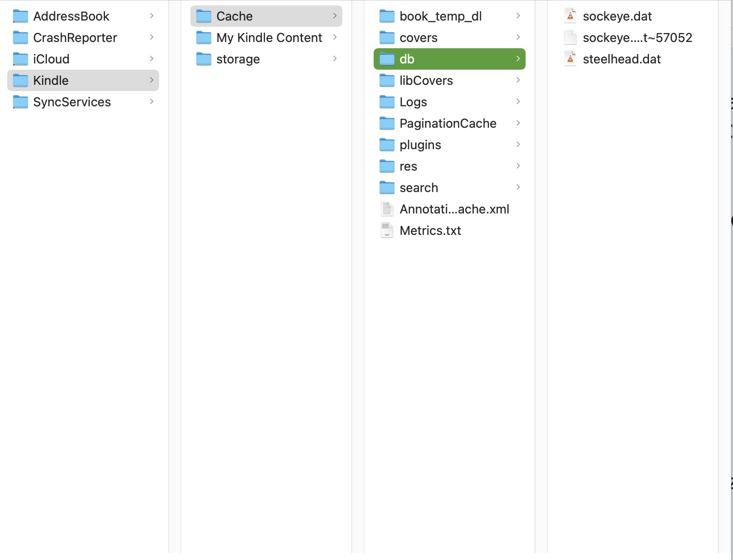733x560 pixels.
Task: Expand iCloud via its chevron
Action: pos(152,59)
